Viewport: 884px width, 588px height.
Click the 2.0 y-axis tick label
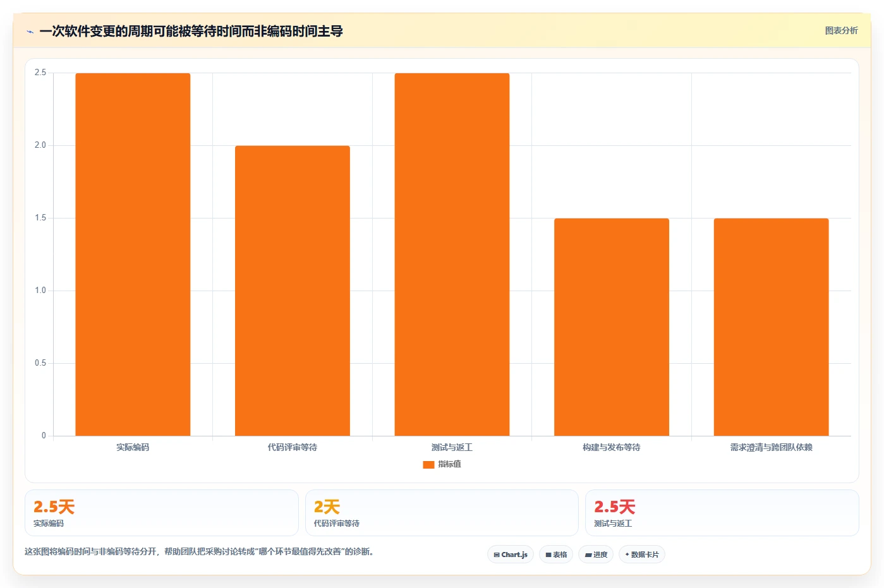click(x=40, y=145)
